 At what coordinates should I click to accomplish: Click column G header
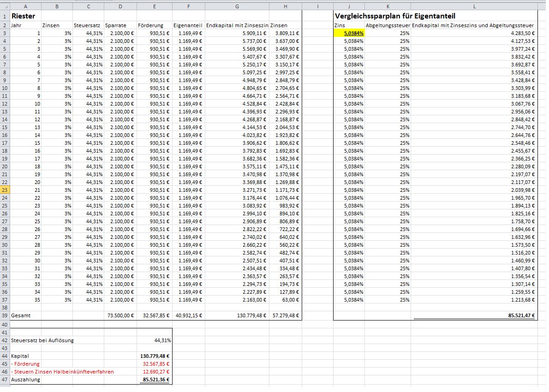point(237,6)
